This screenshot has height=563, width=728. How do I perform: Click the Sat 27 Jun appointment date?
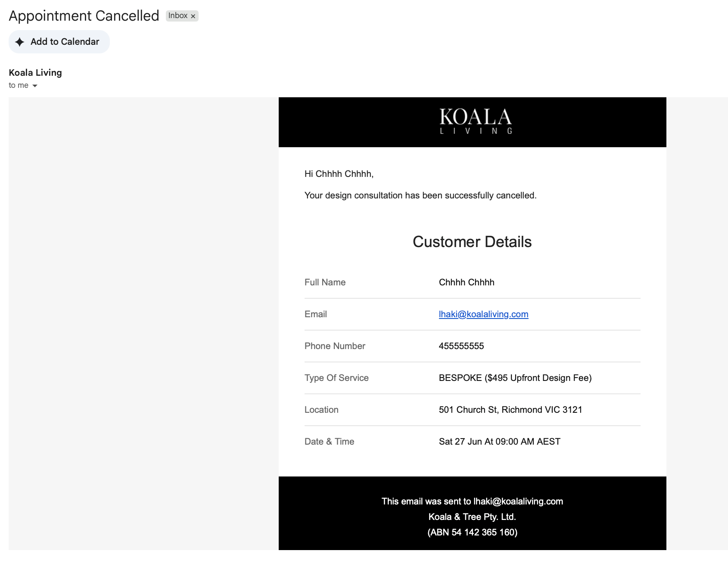tap(500, 442)
